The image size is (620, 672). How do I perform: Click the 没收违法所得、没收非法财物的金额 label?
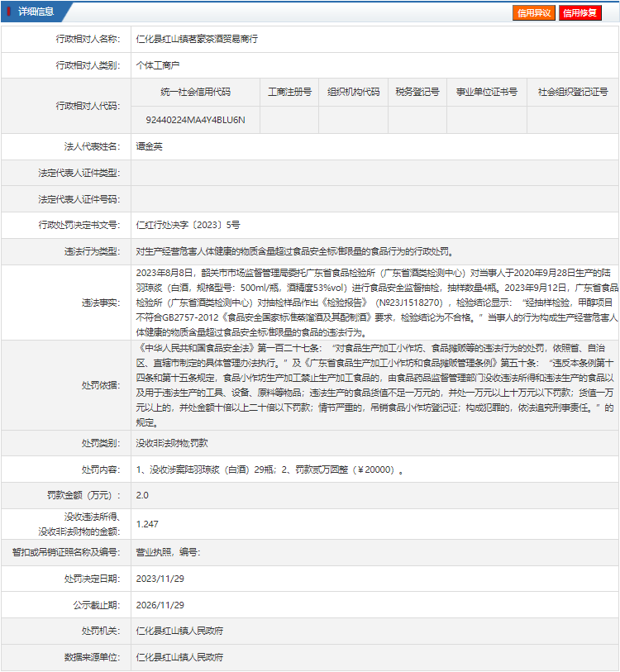pyautogui.click(x=79, y=524)
